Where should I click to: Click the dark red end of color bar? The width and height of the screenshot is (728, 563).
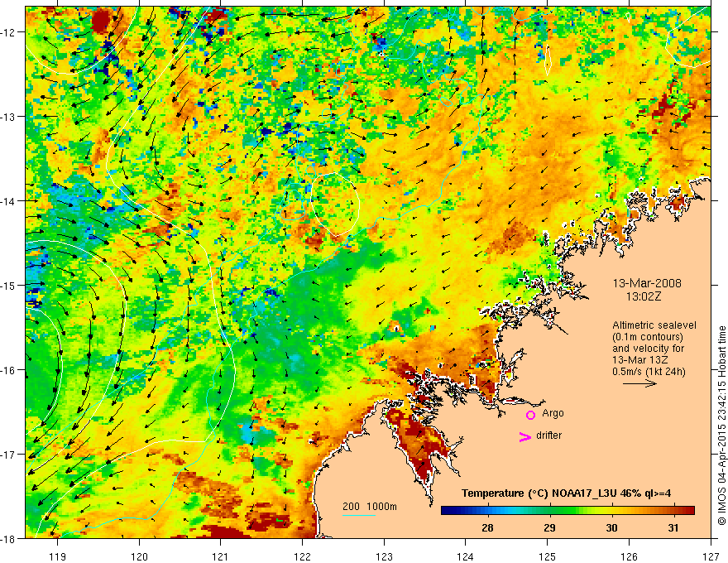pos(689,511)
